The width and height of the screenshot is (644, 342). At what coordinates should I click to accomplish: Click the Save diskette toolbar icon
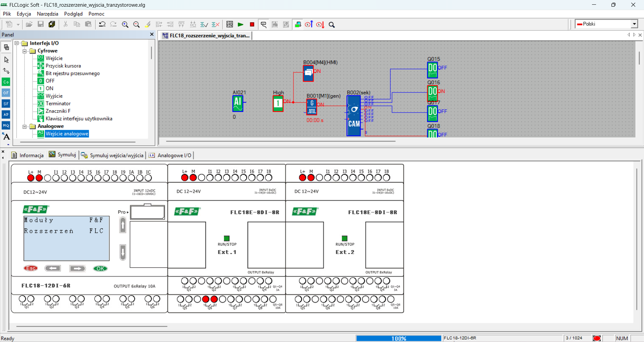tap(41, 24)
